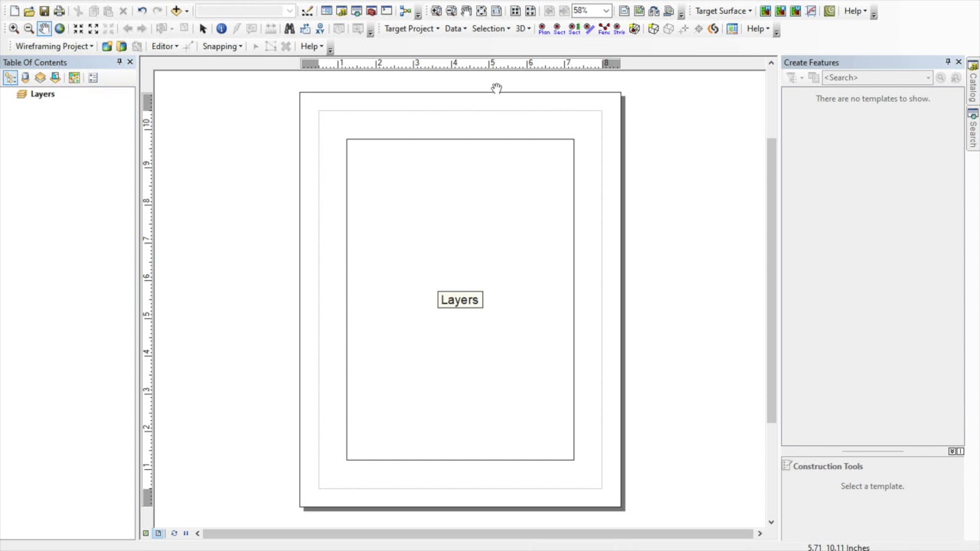
Task: Select List By Visibility view
Action: click(x=41, y=77)
